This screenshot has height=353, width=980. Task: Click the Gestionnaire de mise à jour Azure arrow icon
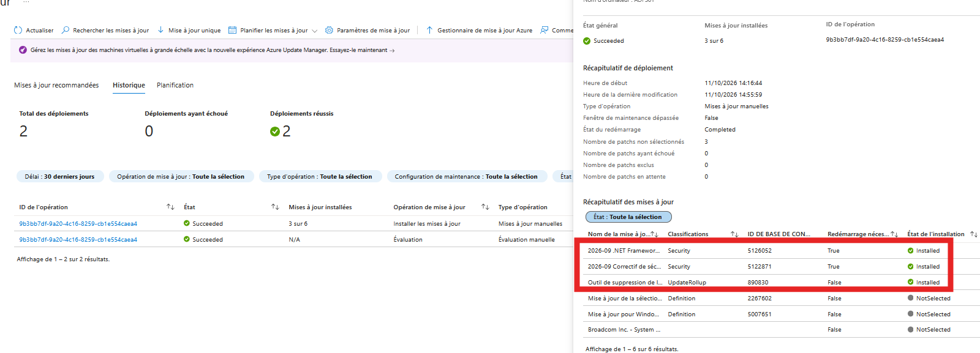point(429,30)
